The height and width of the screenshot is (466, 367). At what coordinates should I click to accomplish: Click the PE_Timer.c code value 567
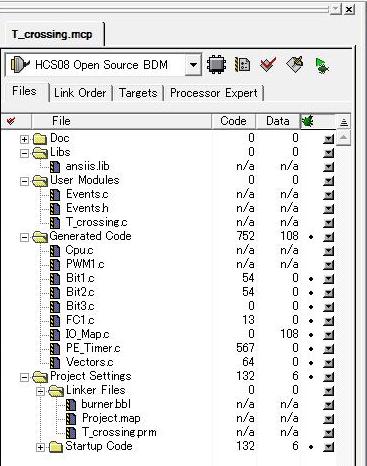click(x=245, y=348)
